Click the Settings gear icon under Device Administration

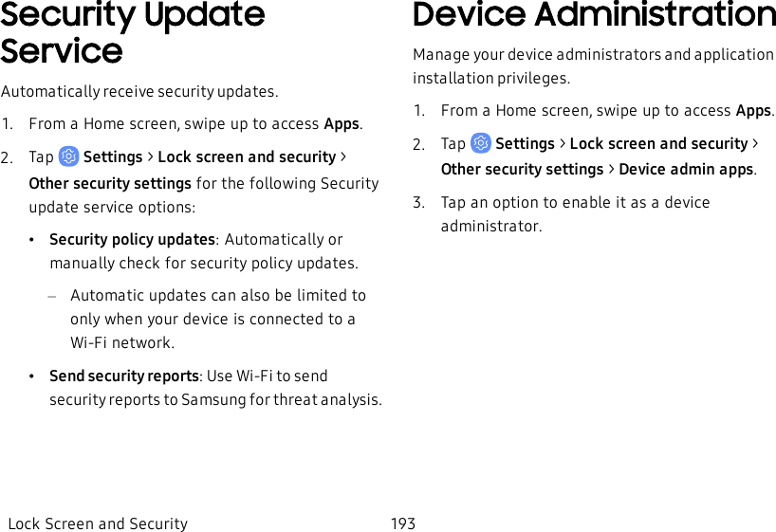click(480, 143)
